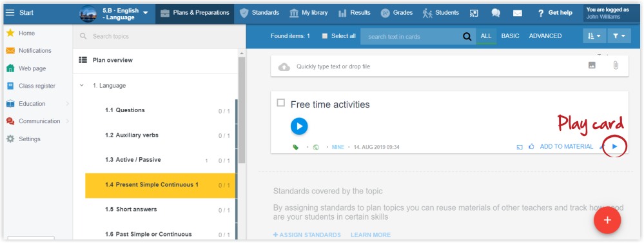The width and height of the screenshot is (644, 243).
Task: Open the mail envelope icon
Action: click(518, 13)
